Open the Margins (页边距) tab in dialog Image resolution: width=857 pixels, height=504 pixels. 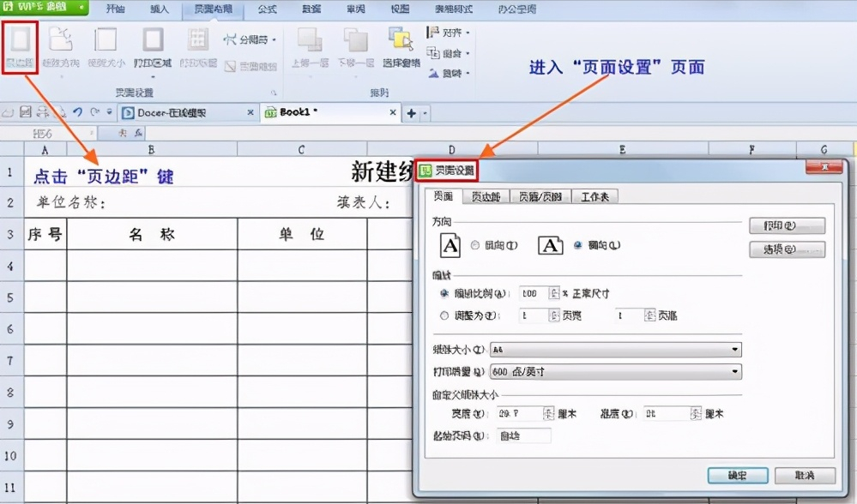(x=486, y=196)
